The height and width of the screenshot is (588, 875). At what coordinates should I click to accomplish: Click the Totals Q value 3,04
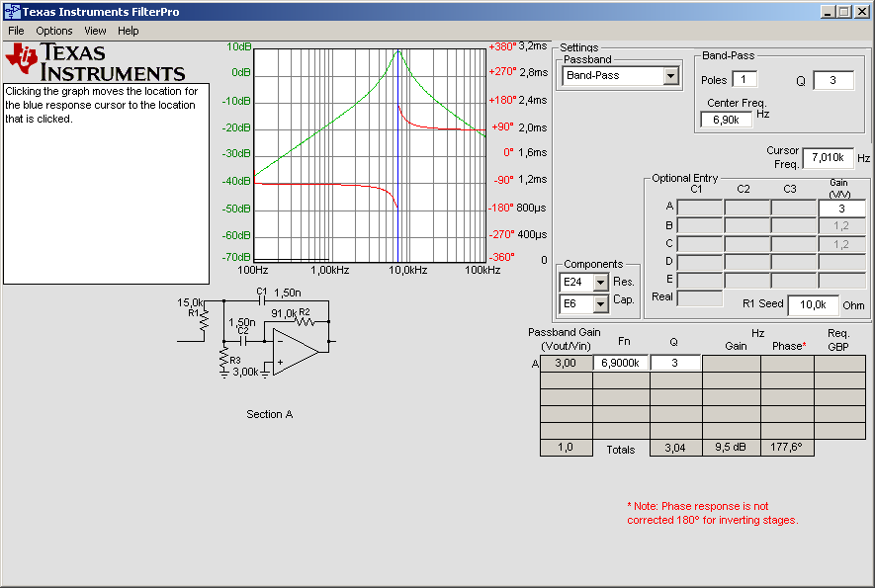[675, 448]
